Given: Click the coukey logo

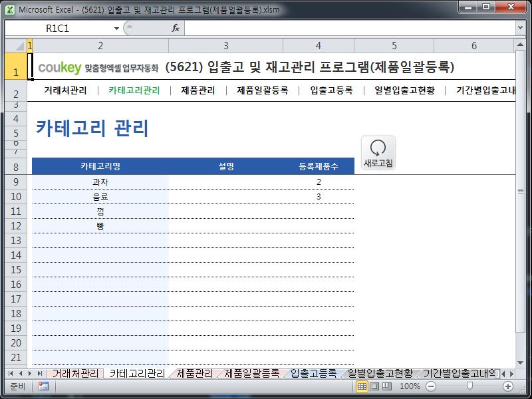Looking at the screenshot, I should 60,68.
